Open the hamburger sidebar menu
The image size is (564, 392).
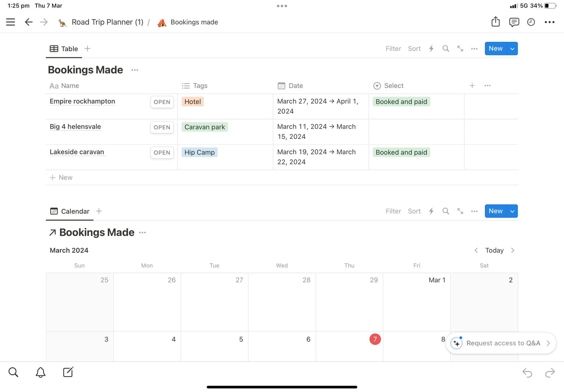click(x=10, y=22)
